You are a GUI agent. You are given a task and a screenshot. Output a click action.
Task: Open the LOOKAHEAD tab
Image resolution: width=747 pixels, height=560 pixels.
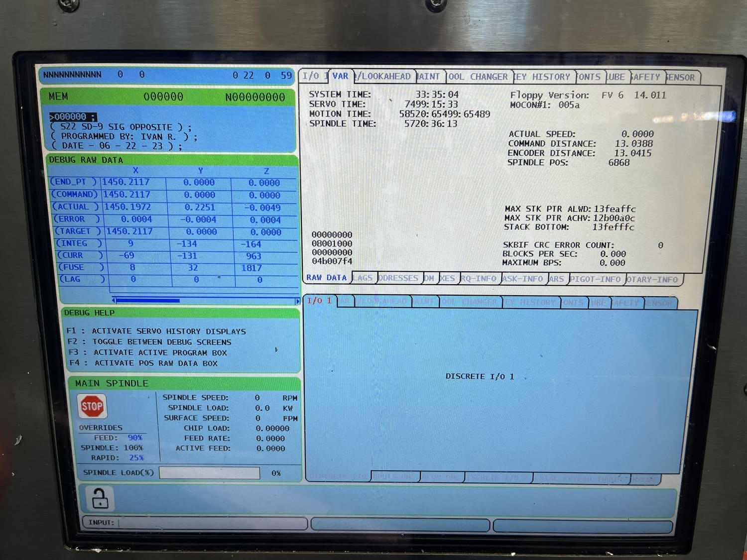tap(384, 77)
